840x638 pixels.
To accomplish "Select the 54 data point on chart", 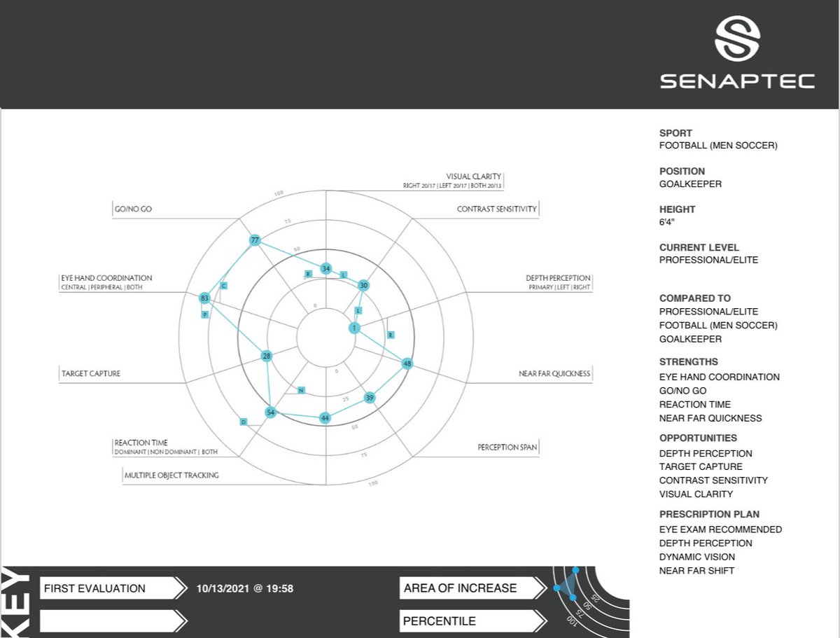I will pyautogui.click(x=270, y=412).
